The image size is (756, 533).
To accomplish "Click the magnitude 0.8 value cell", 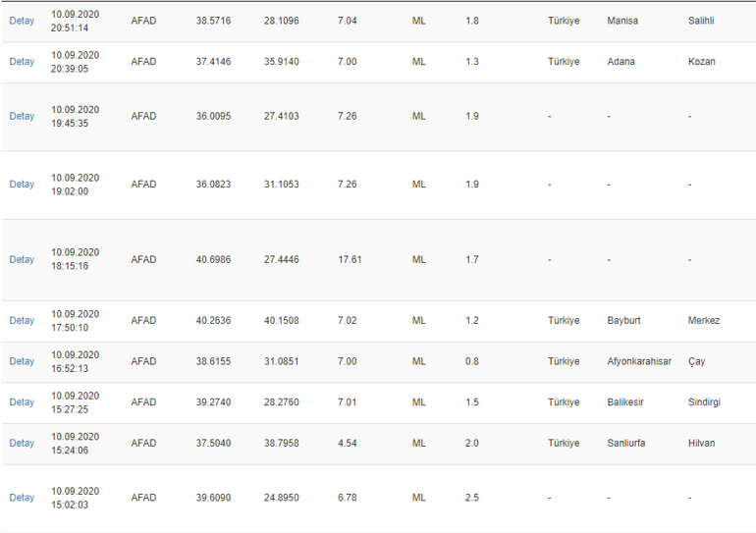I will click(471, 361).
